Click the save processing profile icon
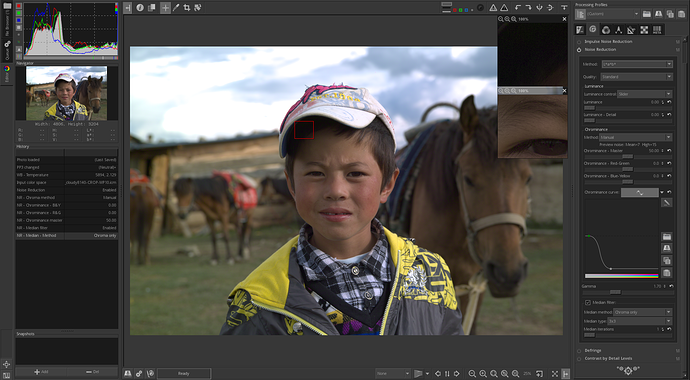The width and height of the screenshot is (690, 380). (658, 14)
